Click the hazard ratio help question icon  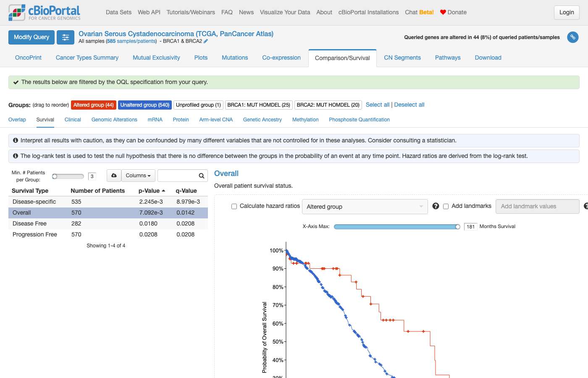point(436,206)
